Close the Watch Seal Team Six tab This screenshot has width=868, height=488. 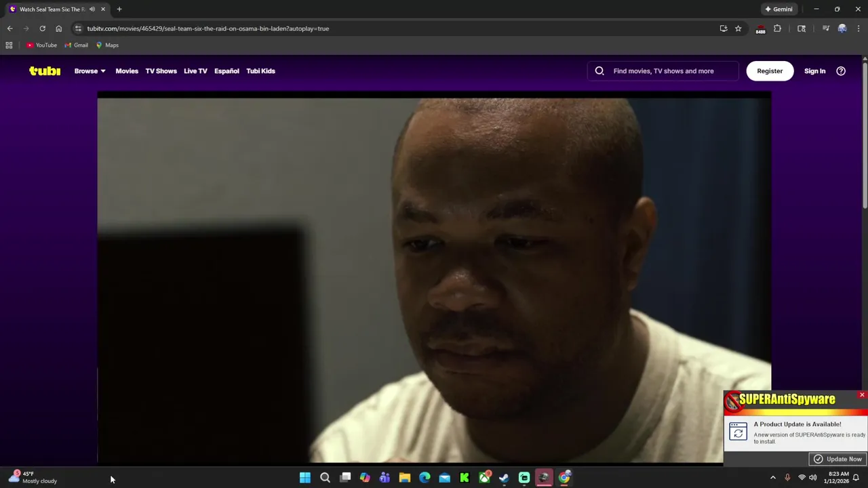pos(103,9)
